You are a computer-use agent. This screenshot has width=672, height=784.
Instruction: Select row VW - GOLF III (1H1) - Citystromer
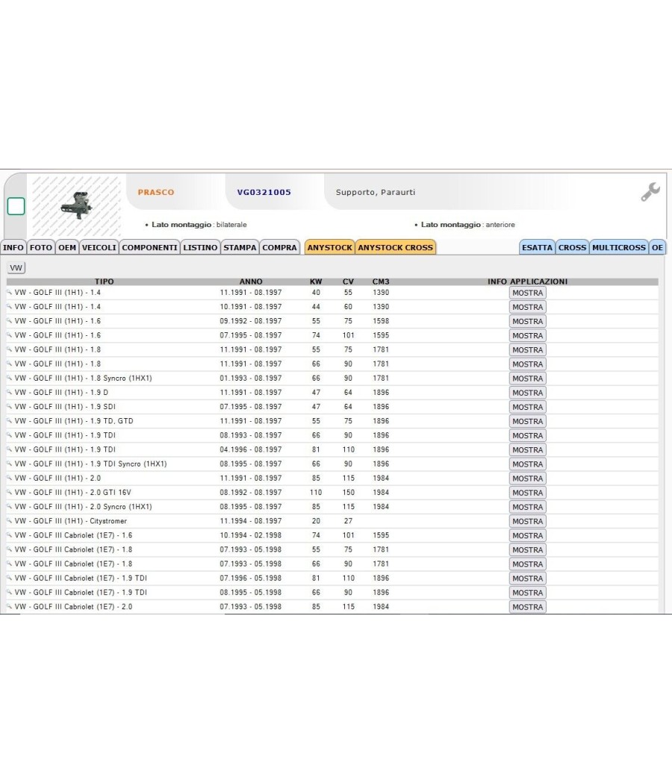click(x=332, y=521)
